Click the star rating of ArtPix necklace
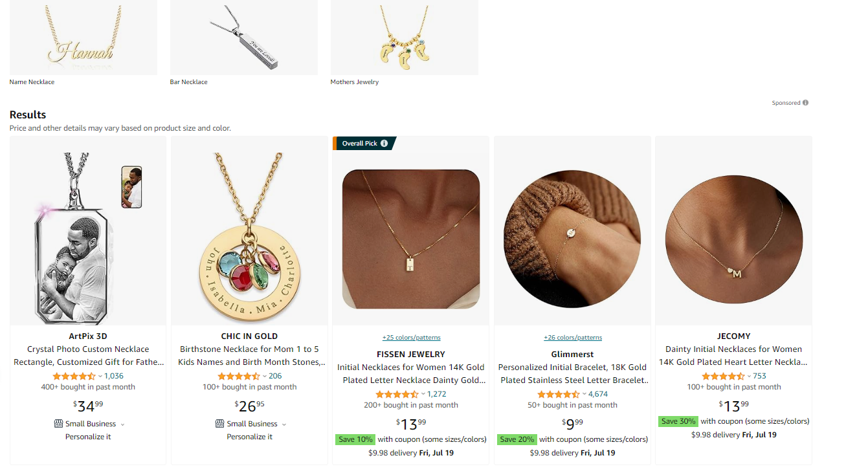868x471 pixels. [x=74, y=376]
